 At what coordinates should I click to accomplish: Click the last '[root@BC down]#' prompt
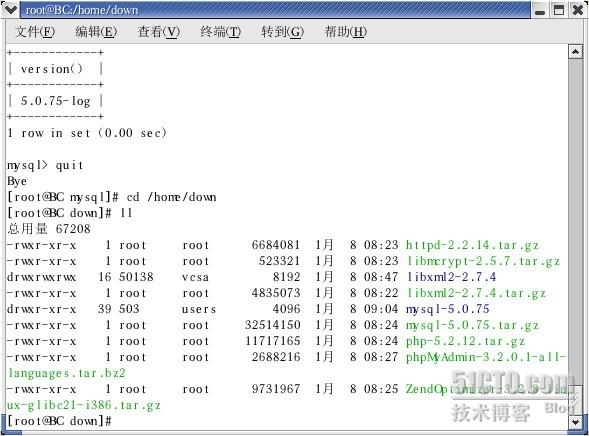coord(59,421)
